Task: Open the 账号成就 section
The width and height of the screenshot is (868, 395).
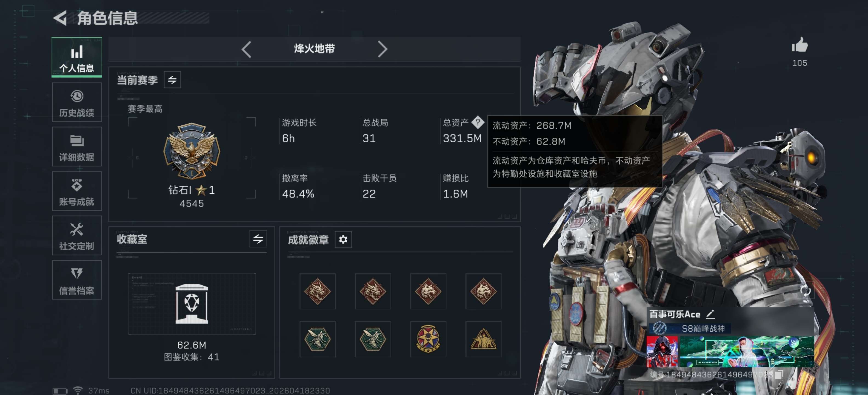Action: point(77,191)
